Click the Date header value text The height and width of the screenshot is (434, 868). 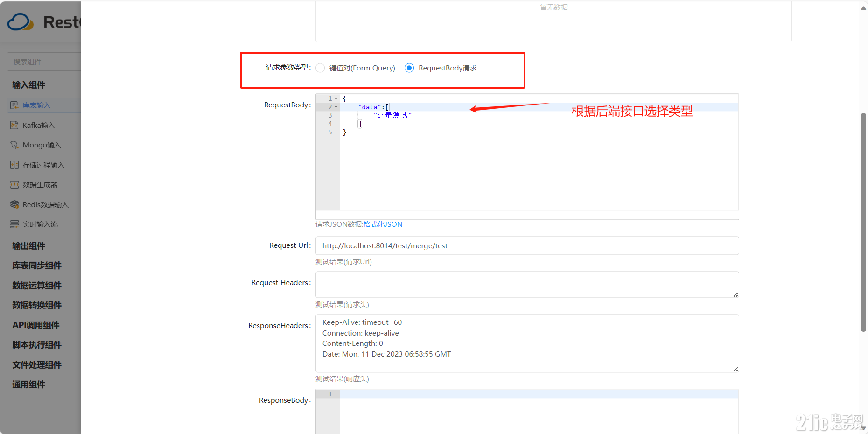tap(387, 354)
